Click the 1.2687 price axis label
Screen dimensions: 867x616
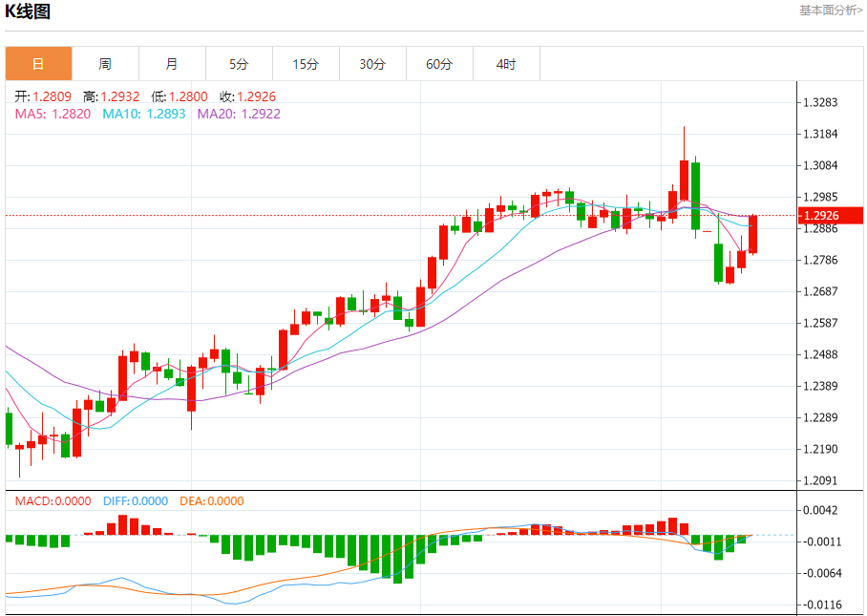click(820, 291)
